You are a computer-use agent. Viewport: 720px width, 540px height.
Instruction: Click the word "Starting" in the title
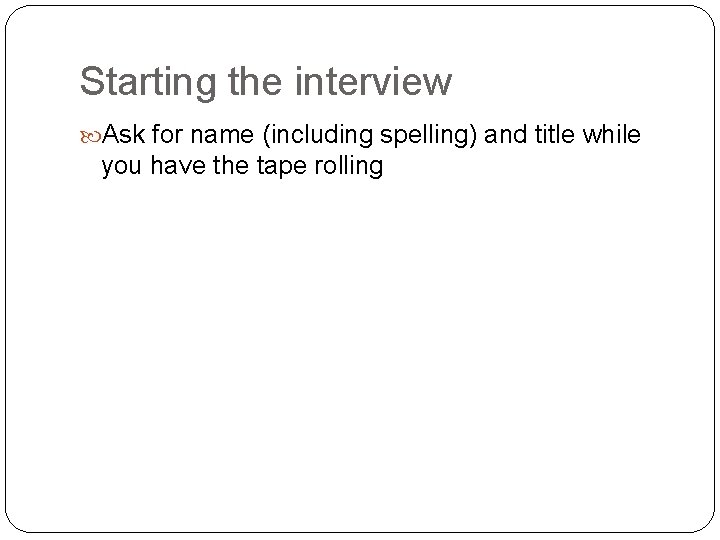point(148,83)
